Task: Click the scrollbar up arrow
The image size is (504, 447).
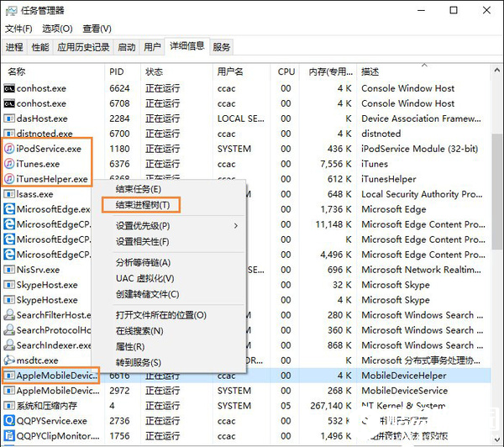Action: tap(497, 71)
